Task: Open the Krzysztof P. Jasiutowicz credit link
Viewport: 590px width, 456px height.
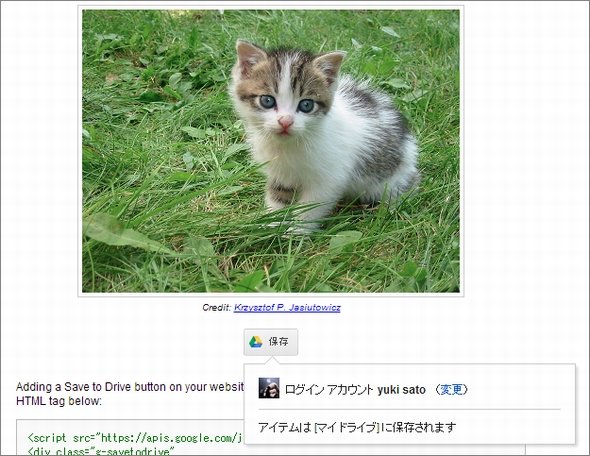Action: click(287, 308)
